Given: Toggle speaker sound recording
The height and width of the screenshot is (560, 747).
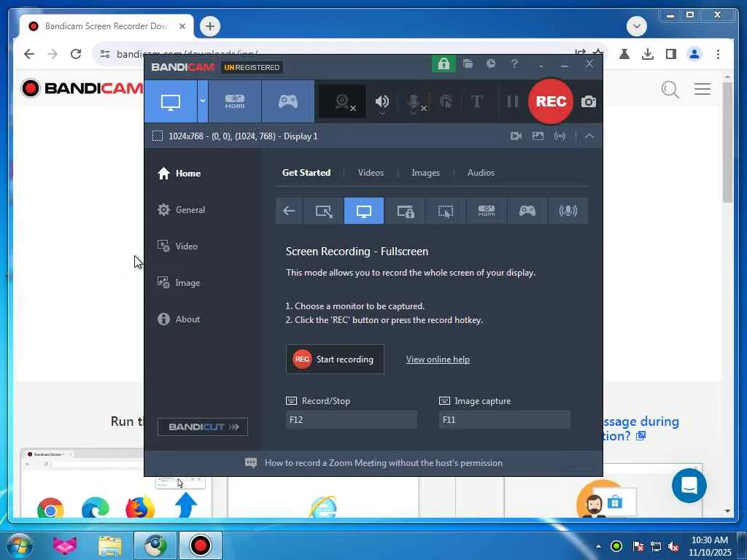Looking at the screenshot, I should pyautogui.click(x=382, y=101).
